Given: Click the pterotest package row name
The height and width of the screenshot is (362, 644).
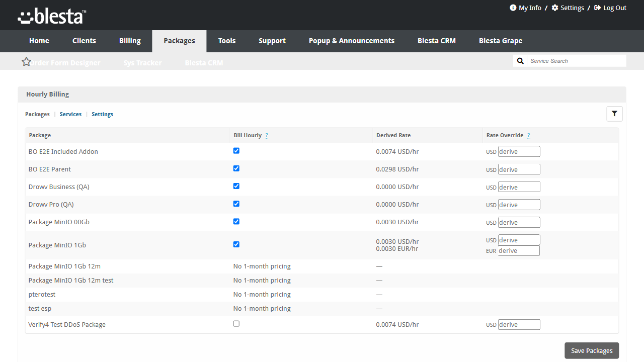Looking at the screenshot, I should click(x=42, y=294).
